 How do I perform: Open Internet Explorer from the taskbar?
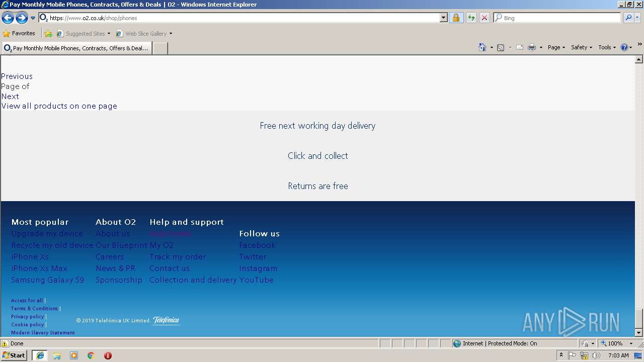tap(40, 355)
